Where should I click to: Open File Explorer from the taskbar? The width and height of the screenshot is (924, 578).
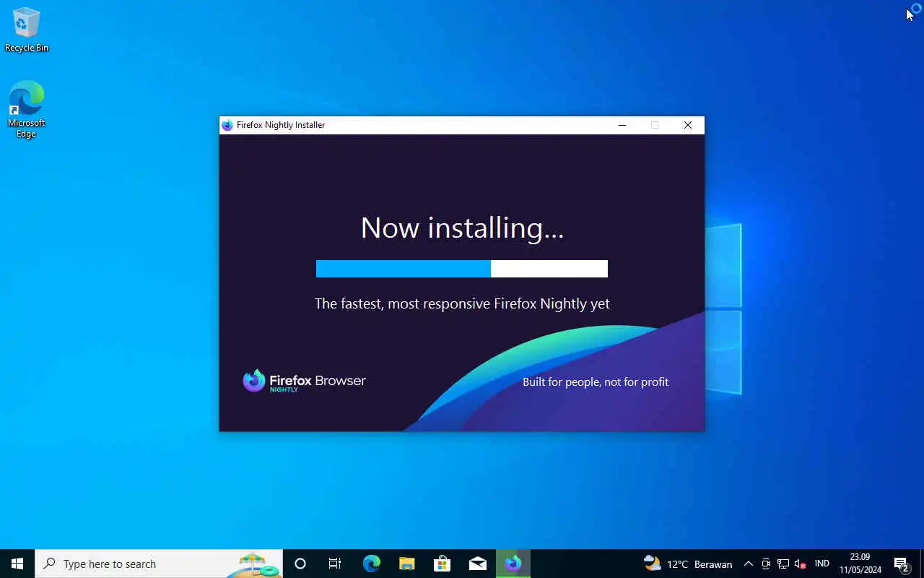coord(406,564)
